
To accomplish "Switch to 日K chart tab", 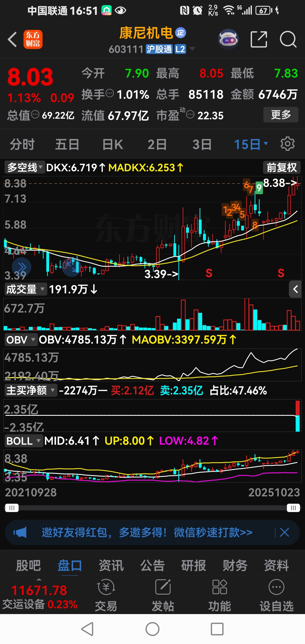I will point(113,144).
